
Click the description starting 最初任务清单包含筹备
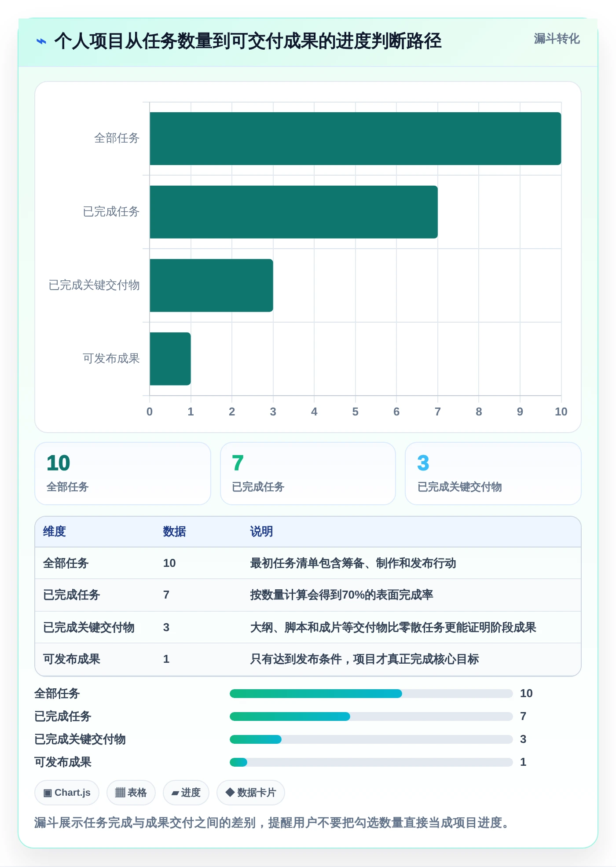click(x=353, y=563)
